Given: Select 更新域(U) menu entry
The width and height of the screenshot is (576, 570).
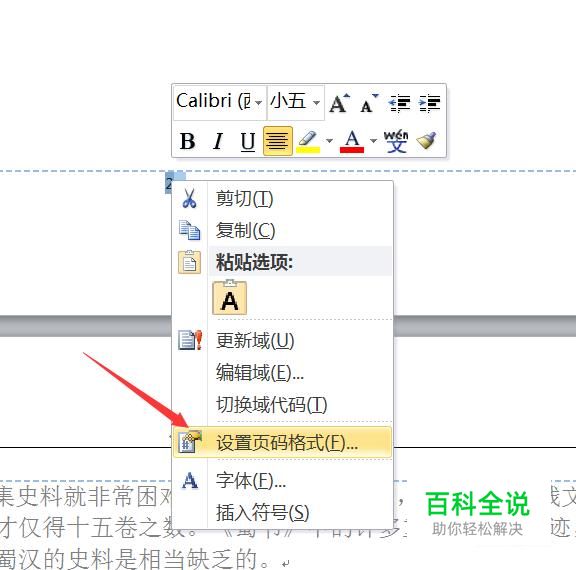Looking at the screenshot, I should pyautogui.click(x=282, y=340).
